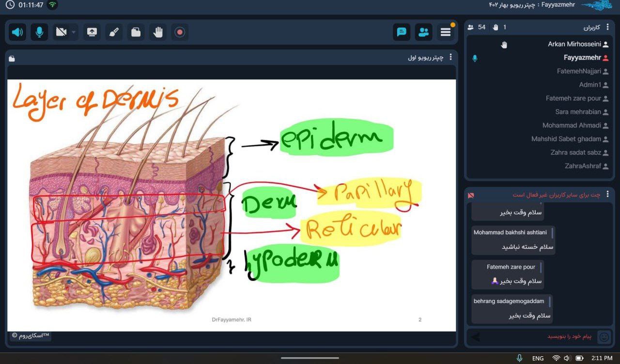
Task: Turn on the disabled webcam button
Action: point(62,32)
